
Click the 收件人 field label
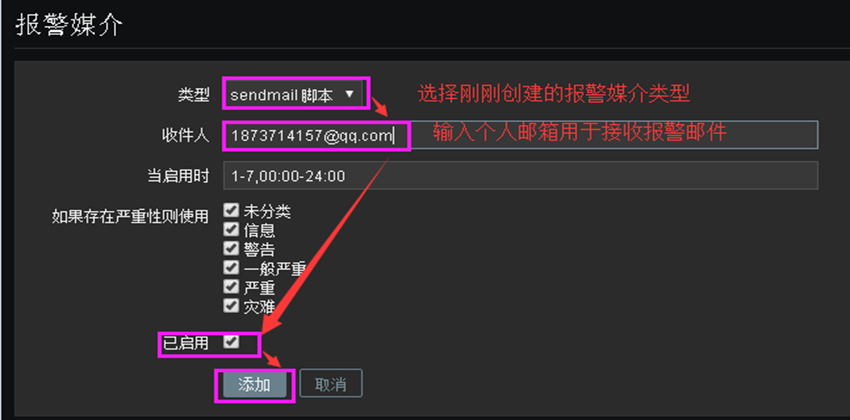(185, 135)
